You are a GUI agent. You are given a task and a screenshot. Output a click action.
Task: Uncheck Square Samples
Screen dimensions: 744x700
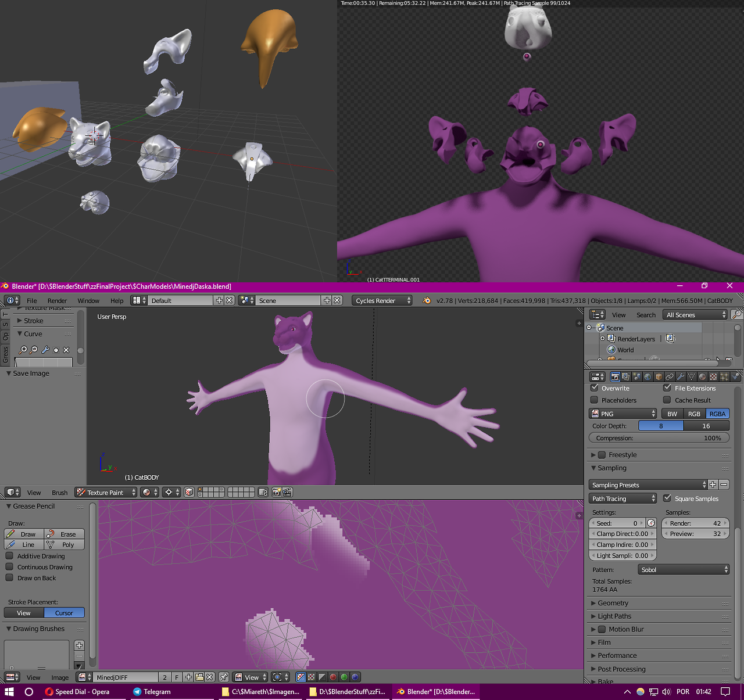tap(667, 498)
